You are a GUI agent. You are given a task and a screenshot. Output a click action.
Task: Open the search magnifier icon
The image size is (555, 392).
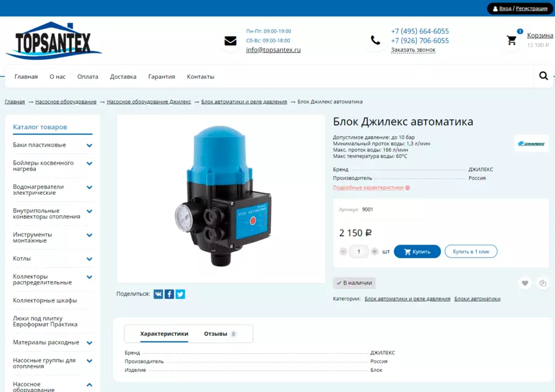coord(543,76)
